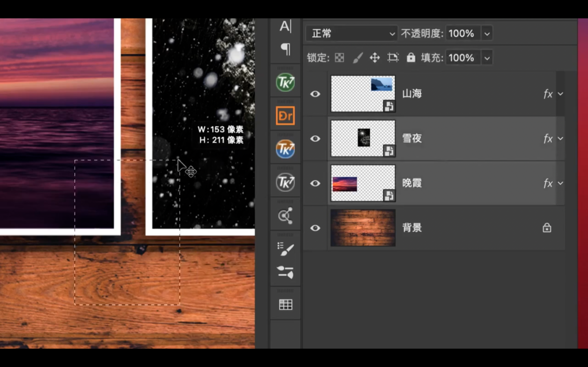
Task: Expand the 晚霞 layer effects list
Action: pos(560,183)
